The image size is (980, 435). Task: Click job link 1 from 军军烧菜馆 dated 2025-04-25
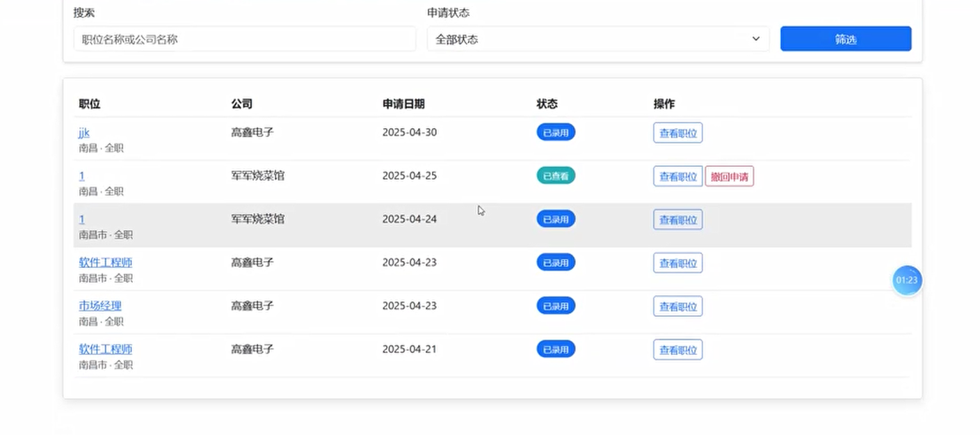coord(81,175)
